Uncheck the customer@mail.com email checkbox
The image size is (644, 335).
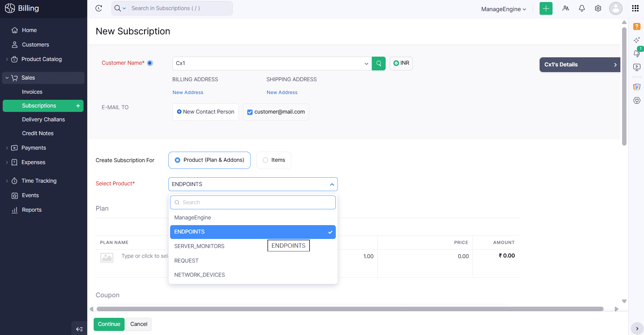point(250,112)
